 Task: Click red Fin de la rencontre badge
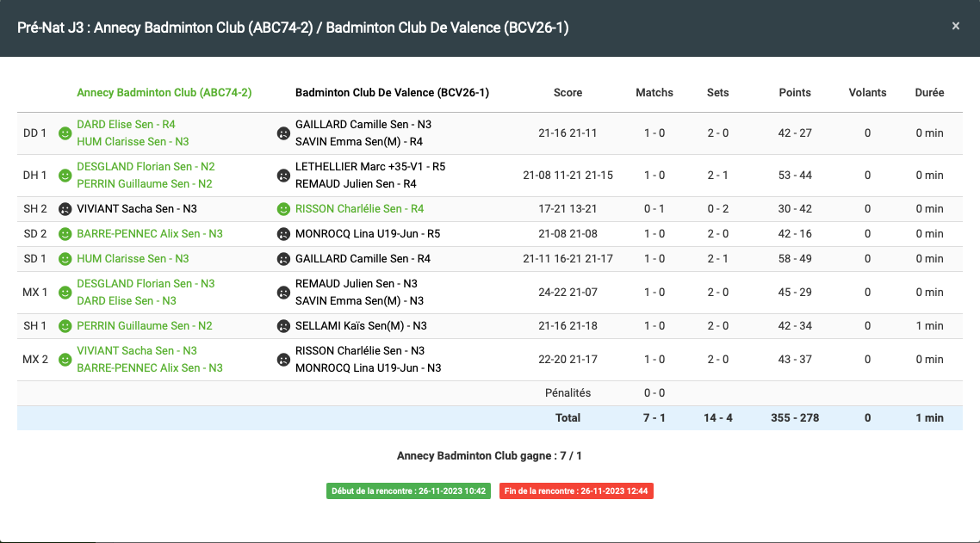[x=575, y=491]
